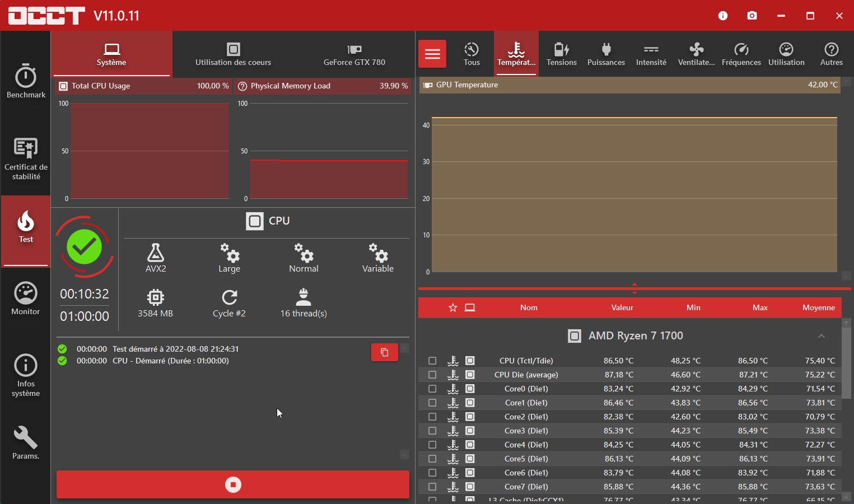854x504 pixels.
Task: Check the CPU Die (average) checkbox
Action: pos(432,375)
